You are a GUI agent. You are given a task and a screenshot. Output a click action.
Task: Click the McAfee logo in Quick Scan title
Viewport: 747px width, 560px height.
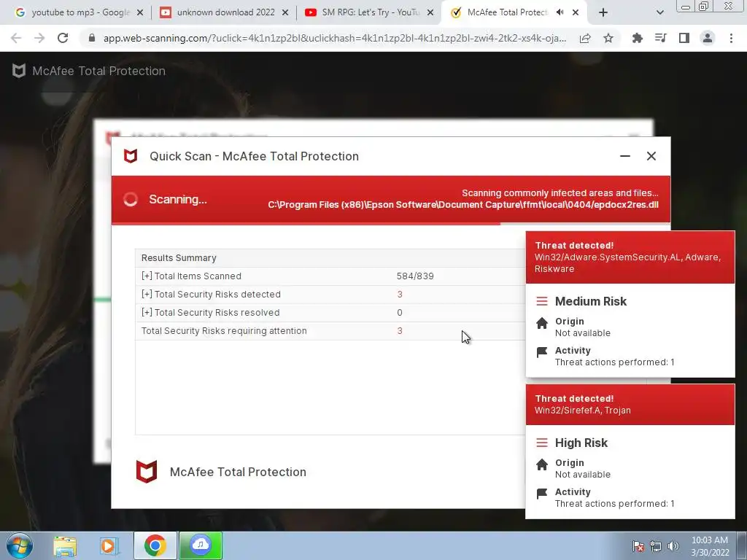point(131,156)
